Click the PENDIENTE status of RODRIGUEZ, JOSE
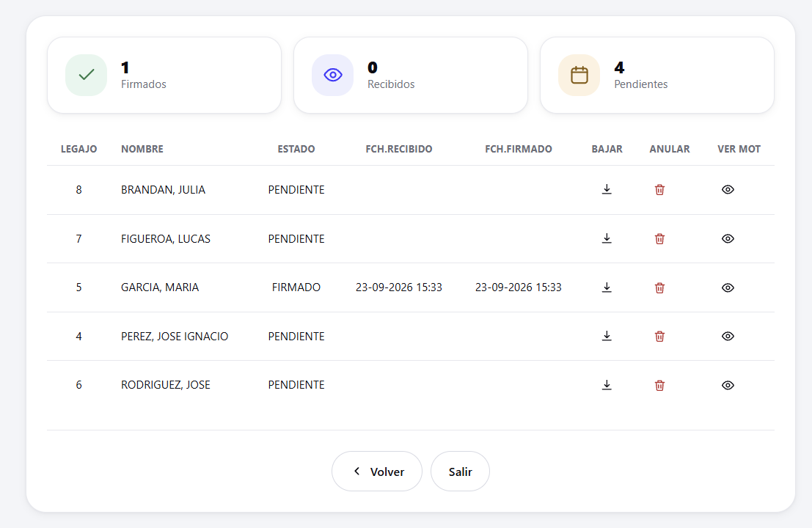Screen dimensions: 812x528 296,385
